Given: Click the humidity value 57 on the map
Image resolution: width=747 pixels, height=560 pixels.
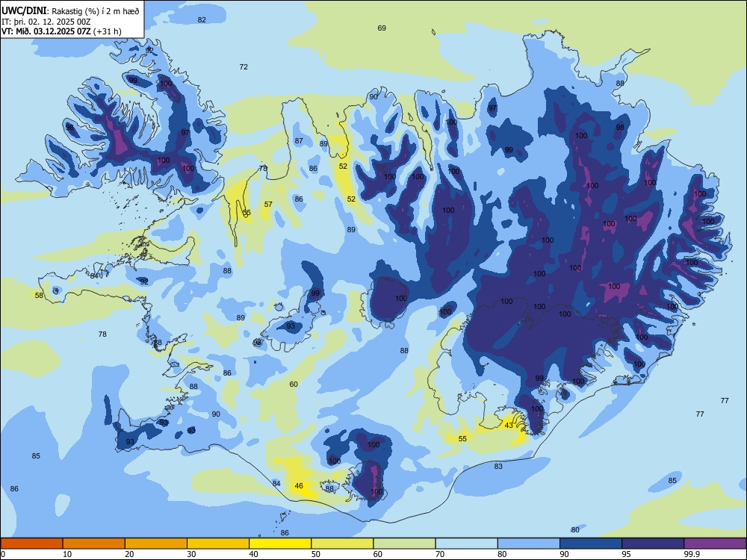Looking at the screenshot, I should coord(268,205).
